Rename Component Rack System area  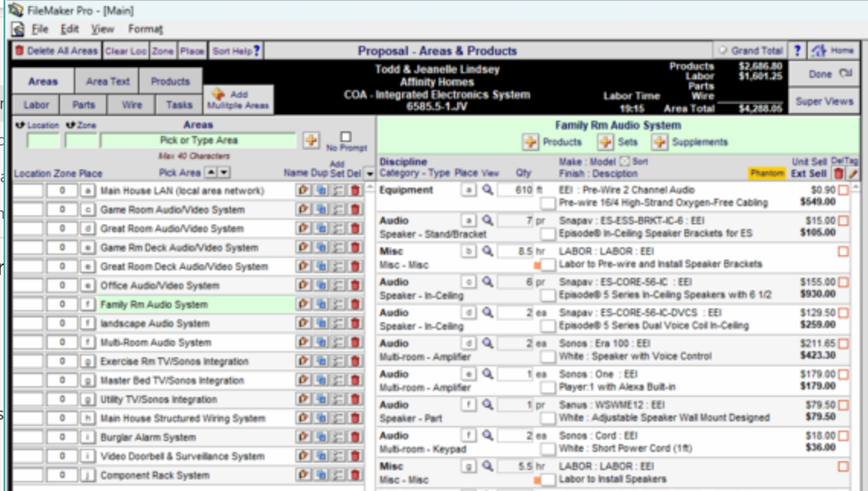click(303, 475)
